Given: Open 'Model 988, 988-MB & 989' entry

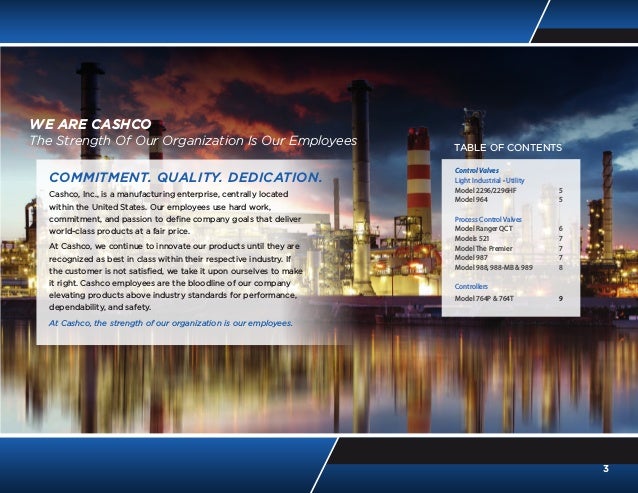Looking at the screenshot, I should click(x=494, y=267).
